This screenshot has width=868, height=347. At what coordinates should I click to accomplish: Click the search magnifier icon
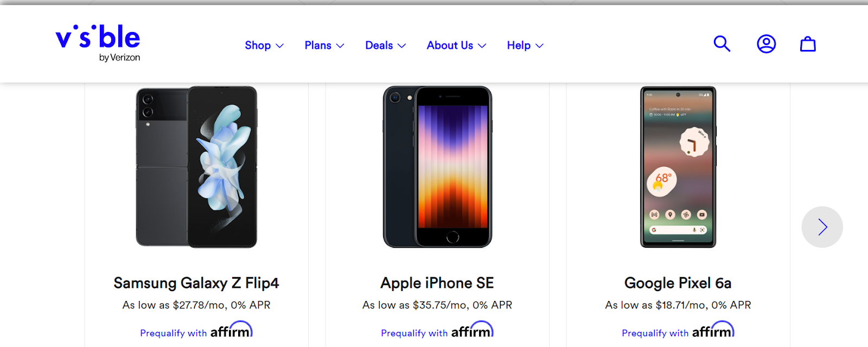click(x=722, y=44)
